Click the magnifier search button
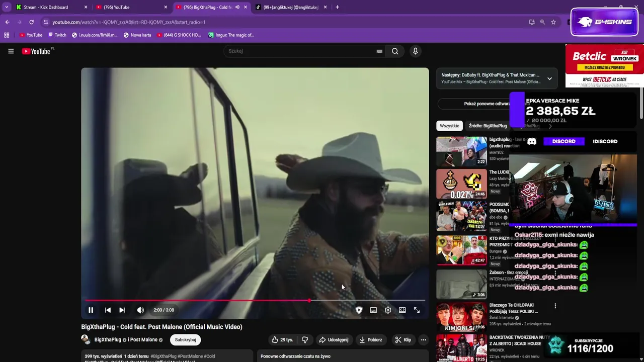 coord(395,51)
